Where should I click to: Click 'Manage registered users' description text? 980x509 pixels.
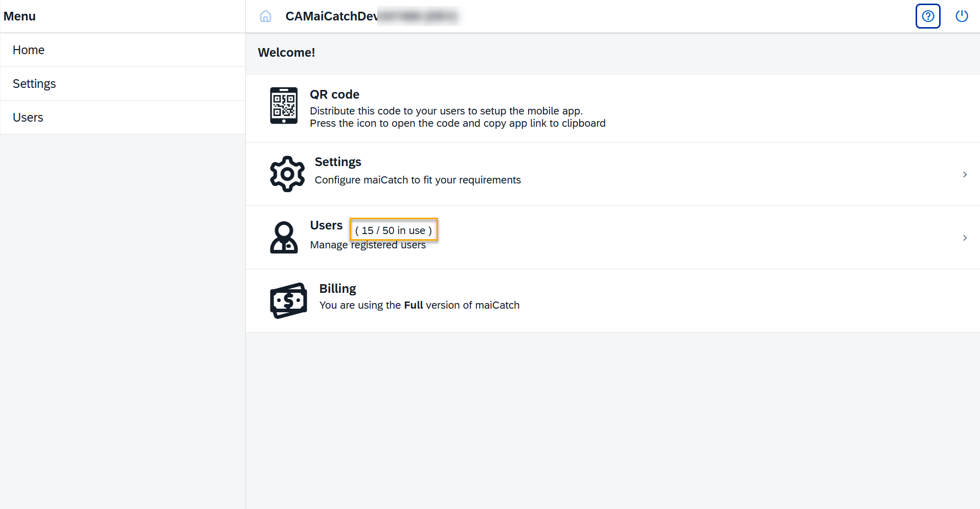(x=368, y=245)
